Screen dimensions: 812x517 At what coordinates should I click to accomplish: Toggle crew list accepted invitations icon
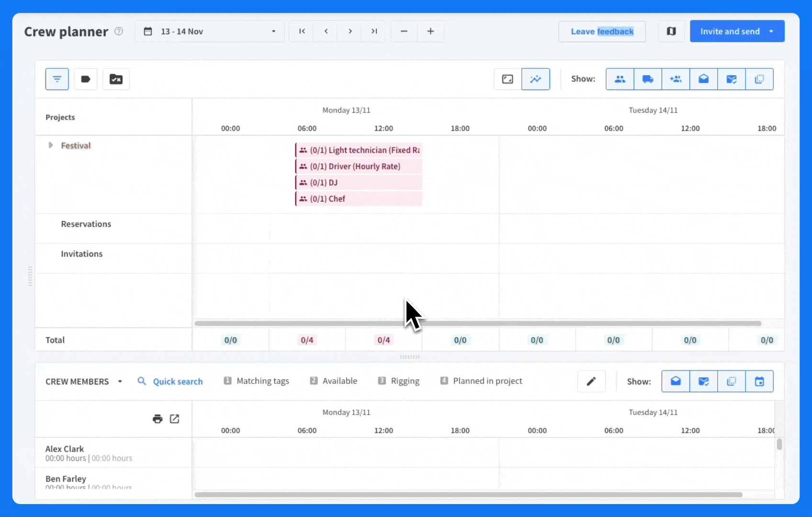(703, 382)
